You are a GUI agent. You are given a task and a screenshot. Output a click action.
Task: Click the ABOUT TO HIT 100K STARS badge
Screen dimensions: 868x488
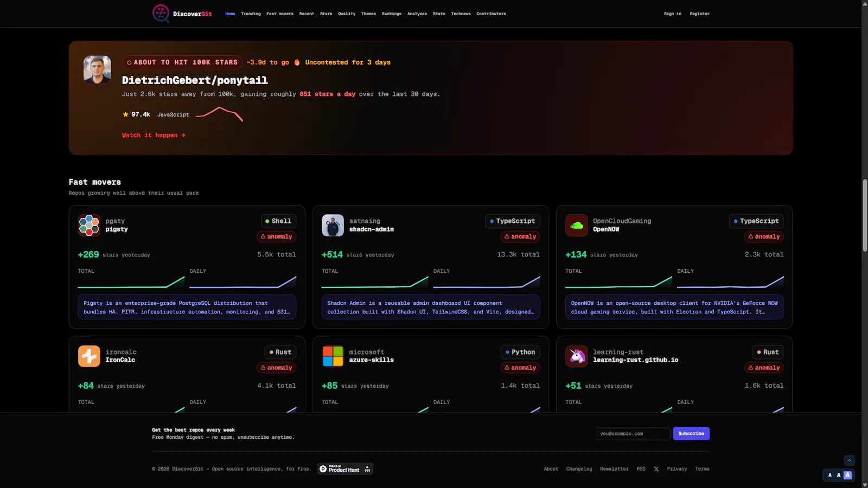tap(182, 62)
